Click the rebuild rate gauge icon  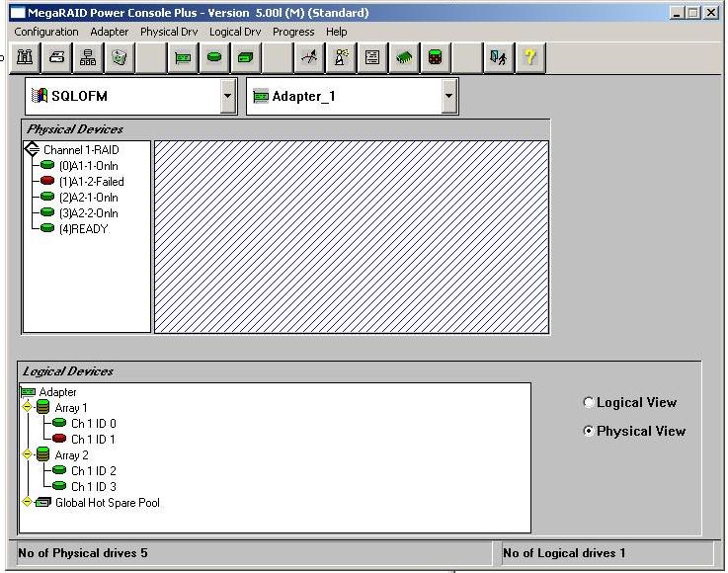309,57
